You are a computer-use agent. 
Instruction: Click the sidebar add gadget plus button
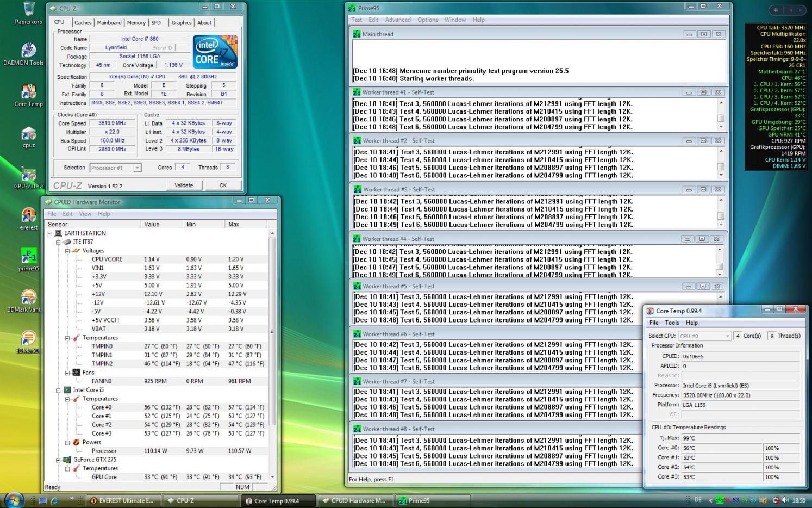click(776, 10)
